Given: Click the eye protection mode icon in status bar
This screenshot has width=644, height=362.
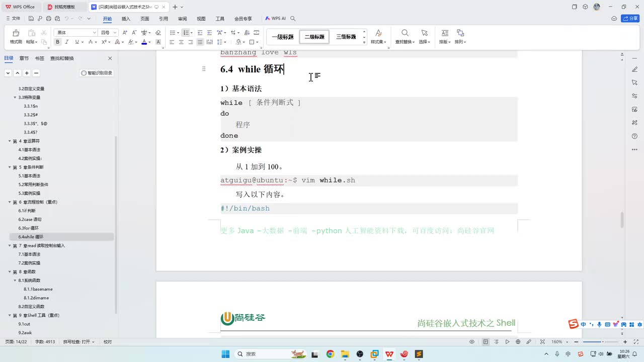Looking at the screenshot, I should (472, 342).
